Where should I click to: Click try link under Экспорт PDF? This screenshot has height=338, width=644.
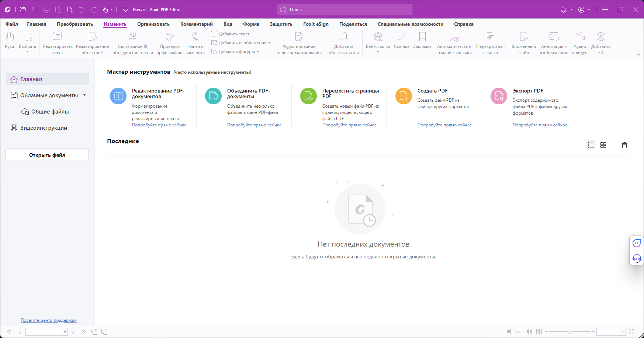click(x=540, y=125)
